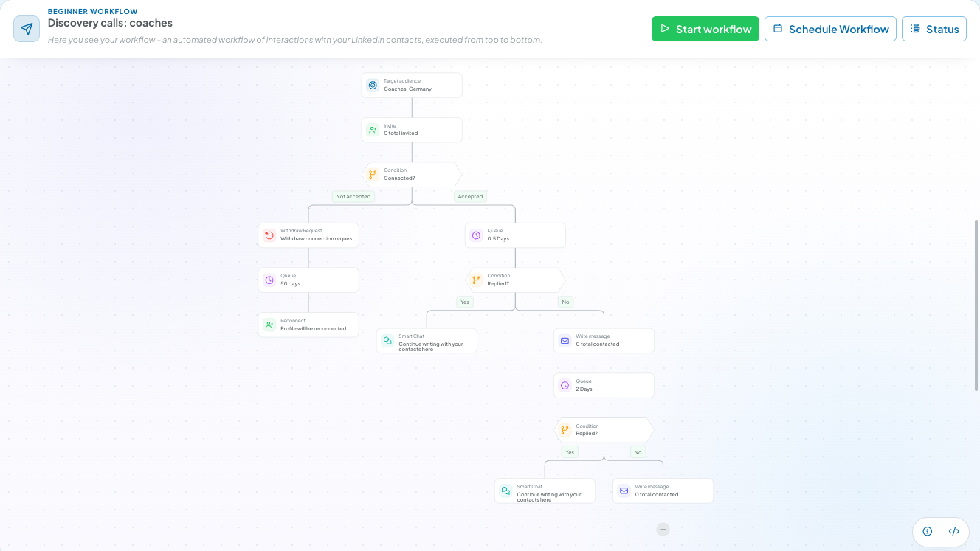The image size is (980, 551).
Task: Click the '0.5 Days' queue value
Action: (498, 239)
